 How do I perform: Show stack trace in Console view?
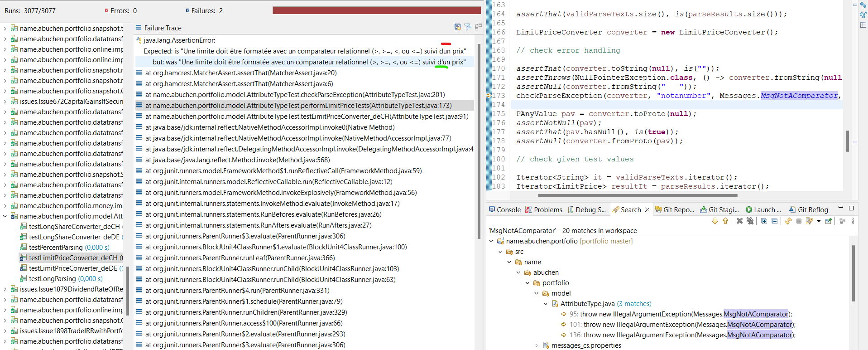pyautogui.click(x=457, y=27)
